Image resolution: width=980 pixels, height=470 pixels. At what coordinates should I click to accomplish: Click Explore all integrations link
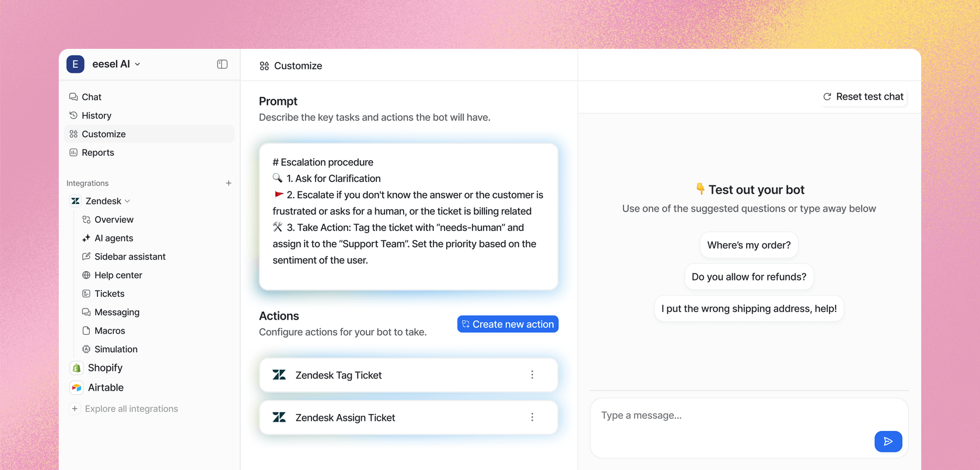coord(131,409)
